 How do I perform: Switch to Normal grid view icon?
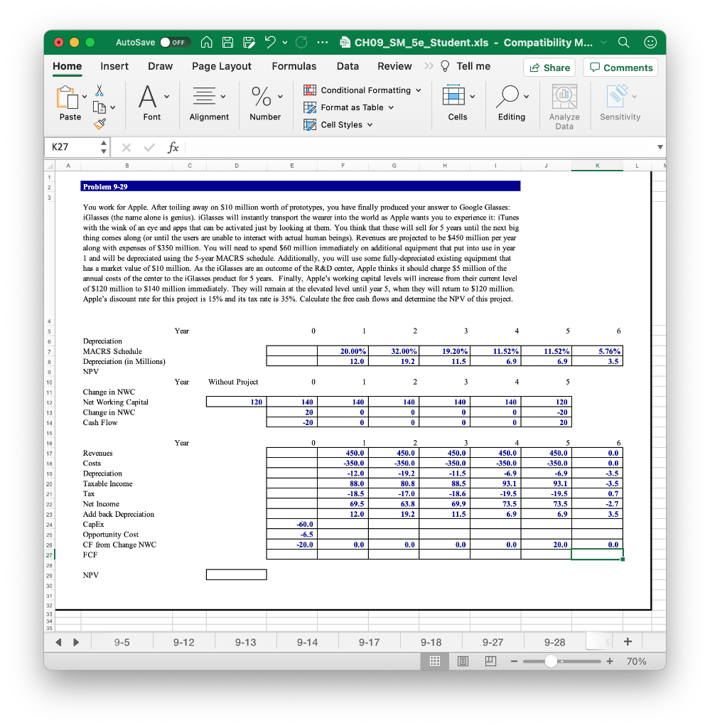435,661
